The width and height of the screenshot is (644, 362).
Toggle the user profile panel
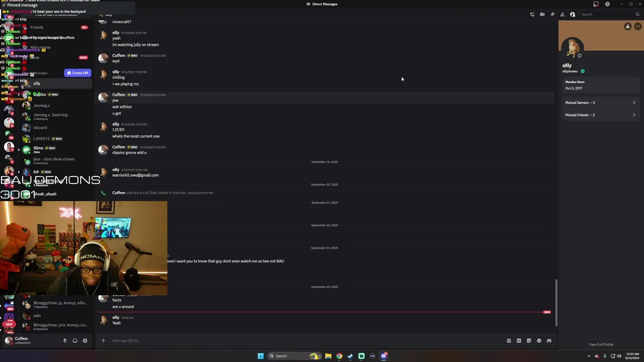[573, 15]
